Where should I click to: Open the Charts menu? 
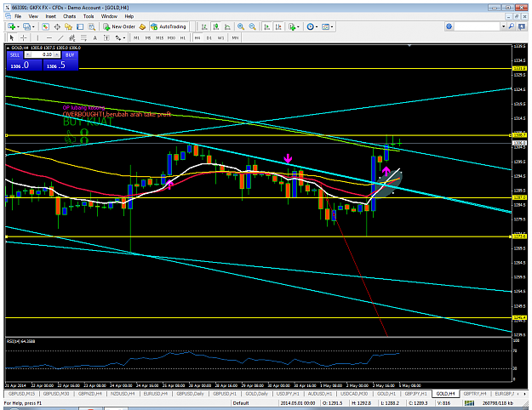point(69,16)
